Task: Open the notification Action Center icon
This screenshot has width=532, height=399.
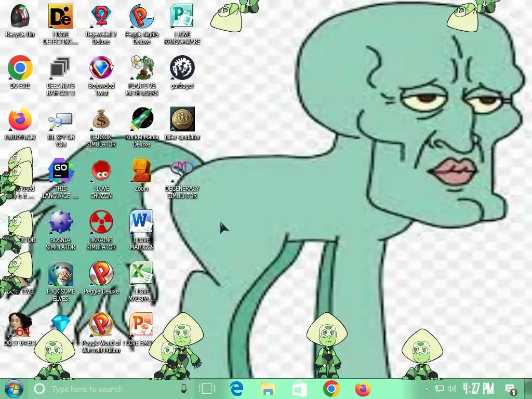Action: (x=510, y=389)
